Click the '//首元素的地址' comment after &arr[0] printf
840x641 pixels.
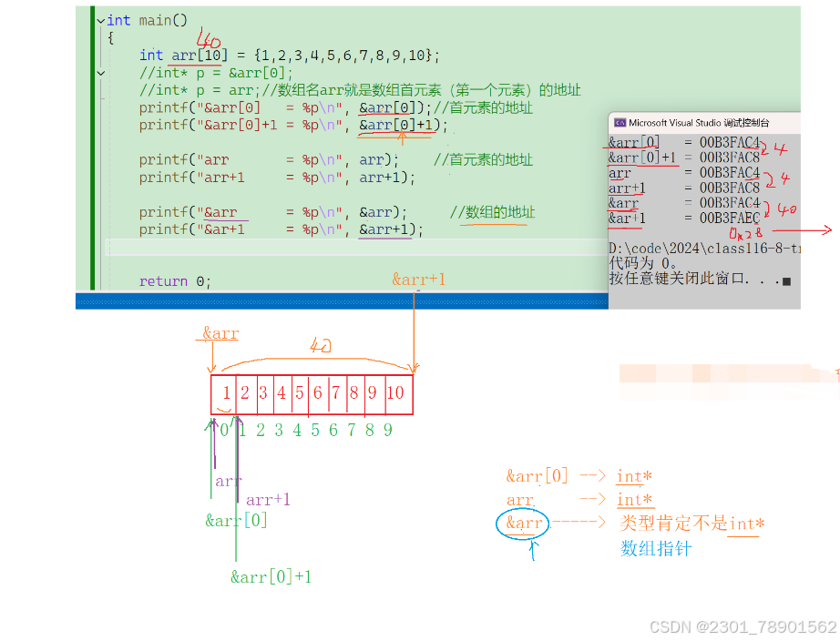pos(483,107)
